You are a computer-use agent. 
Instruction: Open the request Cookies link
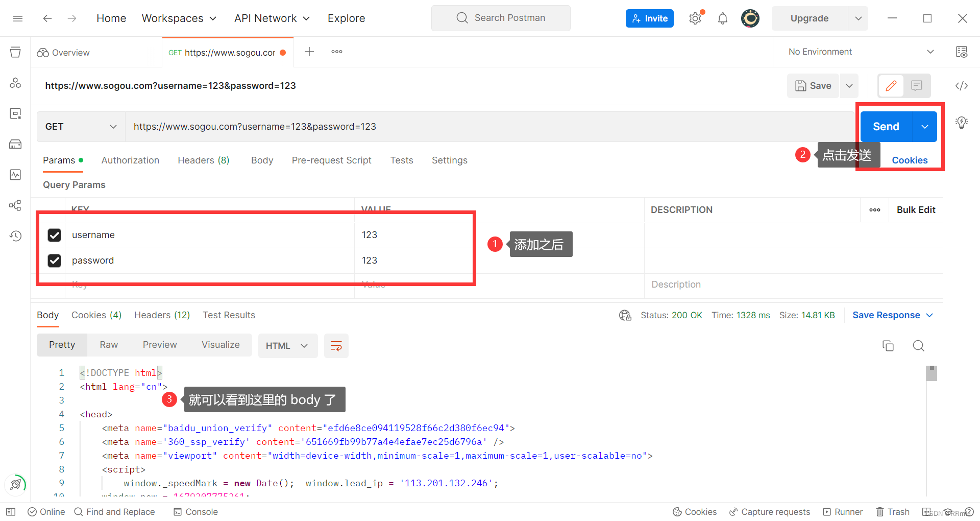point(910,160)
